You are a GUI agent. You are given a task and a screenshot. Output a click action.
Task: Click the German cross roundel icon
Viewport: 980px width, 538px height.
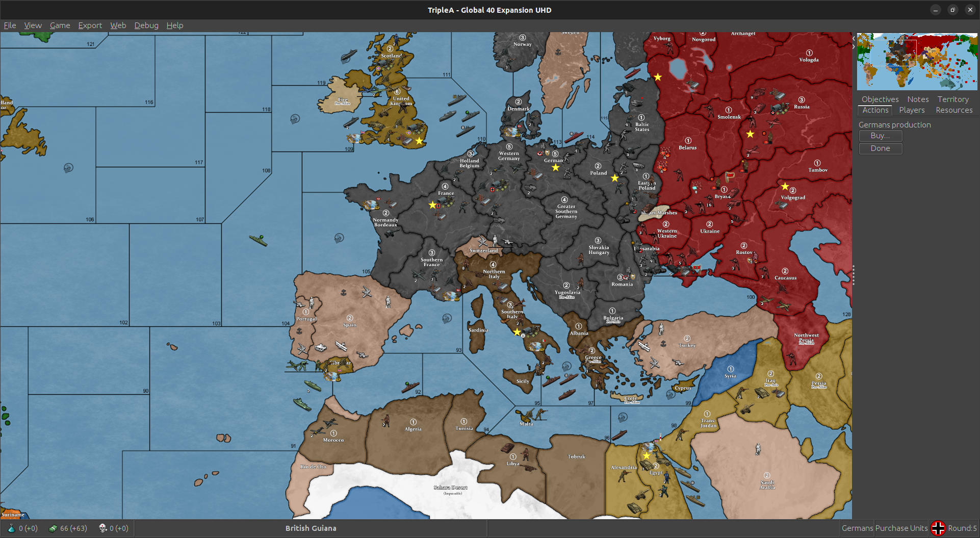point(938,528)
